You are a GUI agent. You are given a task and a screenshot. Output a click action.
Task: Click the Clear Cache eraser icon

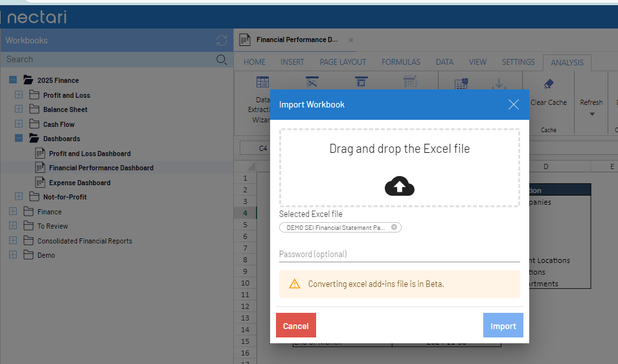coord(548,84)
